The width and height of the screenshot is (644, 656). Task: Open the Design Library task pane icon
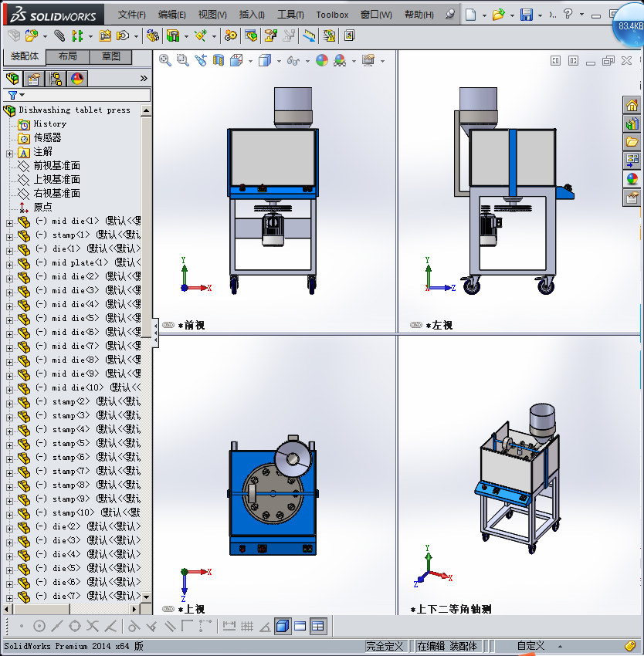click(632, 123)
